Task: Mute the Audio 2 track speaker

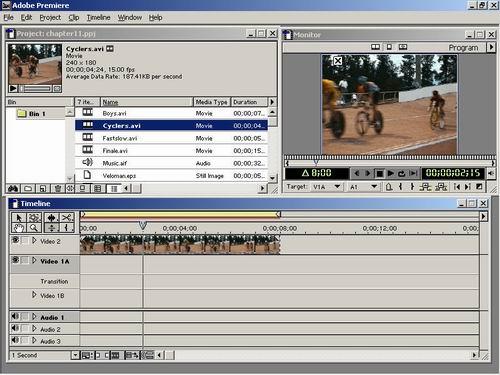Action: coord(15,329)
